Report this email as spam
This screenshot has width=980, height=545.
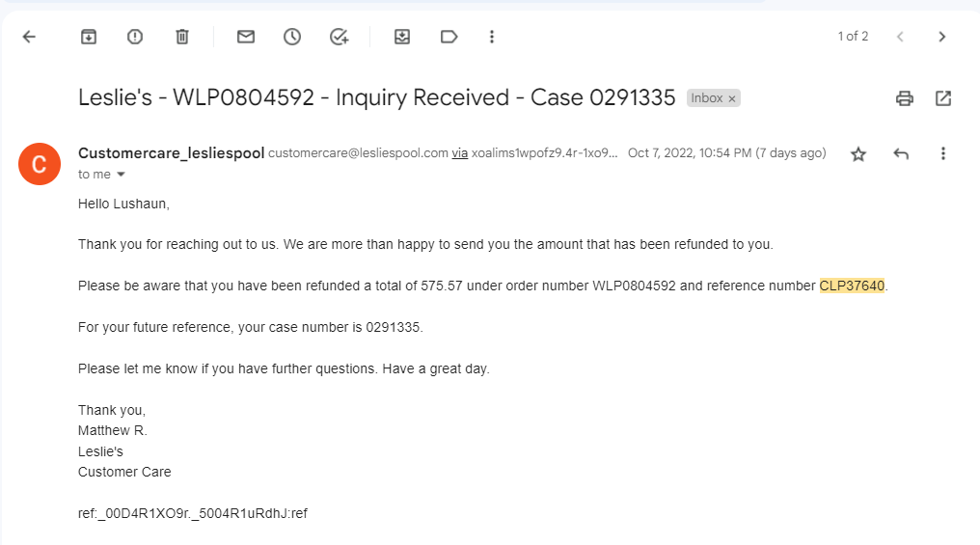pyautogui.click(x=135, y=37)
